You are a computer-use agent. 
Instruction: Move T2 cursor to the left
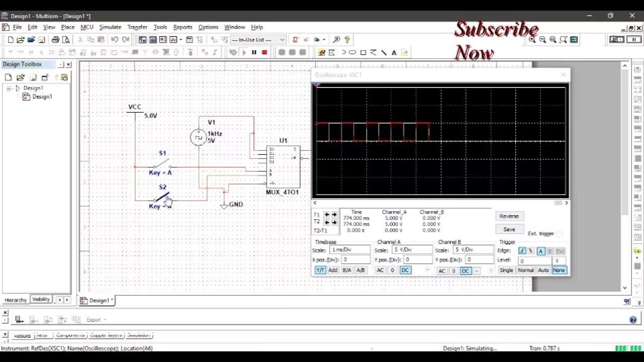[x=327, y=222]
